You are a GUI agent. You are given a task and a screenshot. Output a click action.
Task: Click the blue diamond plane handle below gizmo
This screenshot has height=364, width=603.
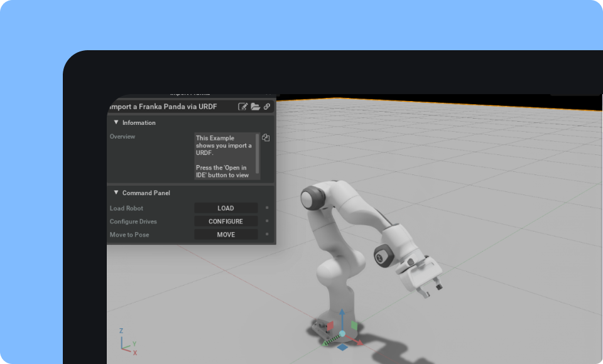tap(342, 347)
